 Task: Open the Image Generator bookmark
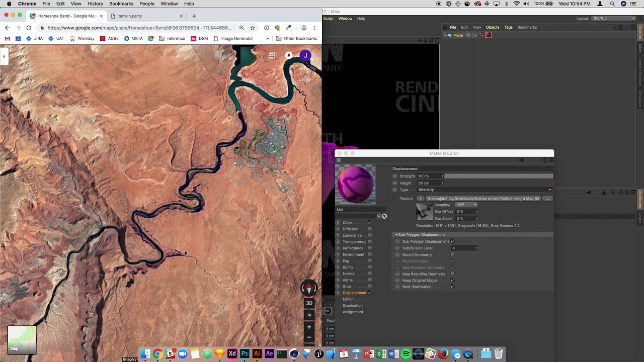233,38
